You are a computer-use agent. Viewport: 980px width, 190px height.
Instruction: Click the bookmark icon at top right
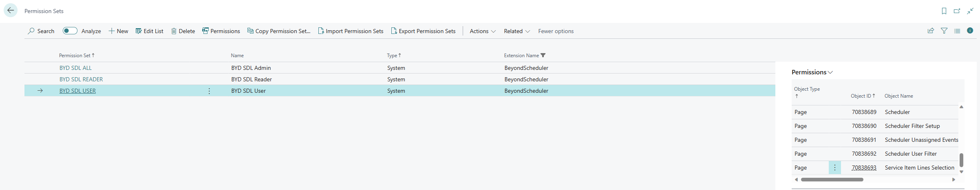[x=944, y=11]
